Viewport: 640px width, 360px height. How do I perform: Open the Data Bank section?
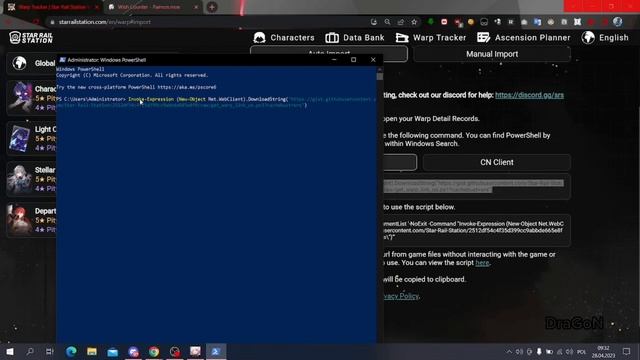[x=355, y=38]
